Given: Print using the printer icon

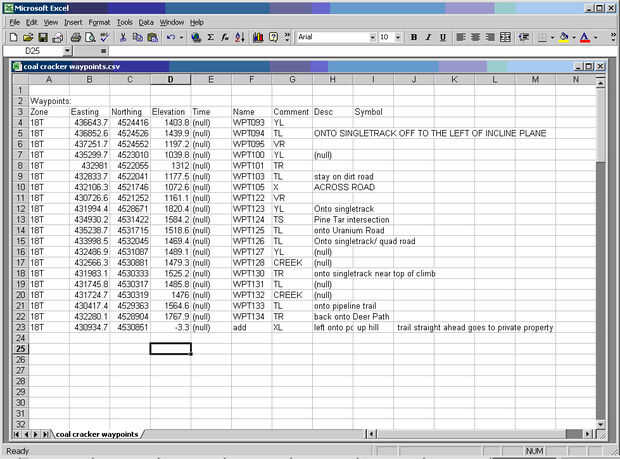Looking at the screenshot, I should (76, 37).
